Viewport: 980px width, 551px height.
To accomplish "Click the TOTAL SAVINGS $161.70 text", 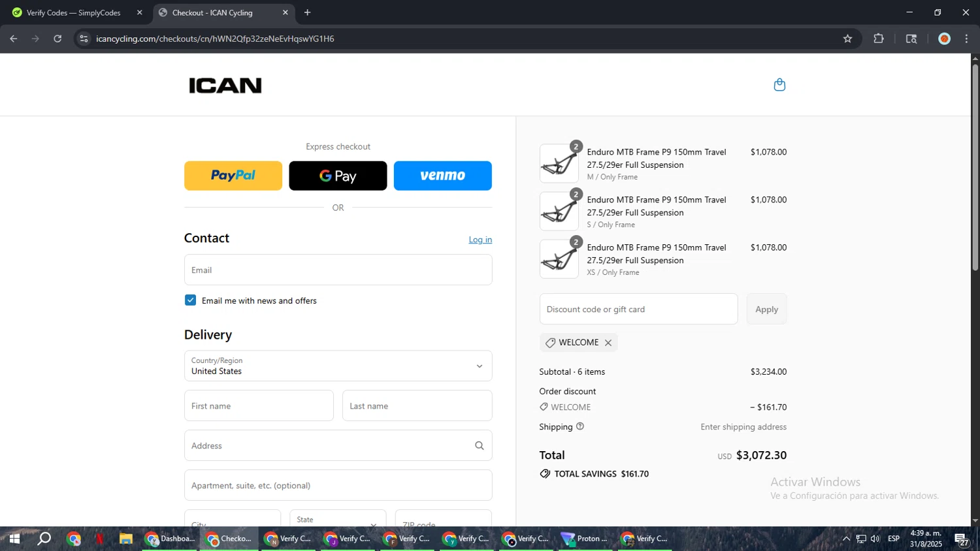I will pyautogui.click(x=602, y=474).
